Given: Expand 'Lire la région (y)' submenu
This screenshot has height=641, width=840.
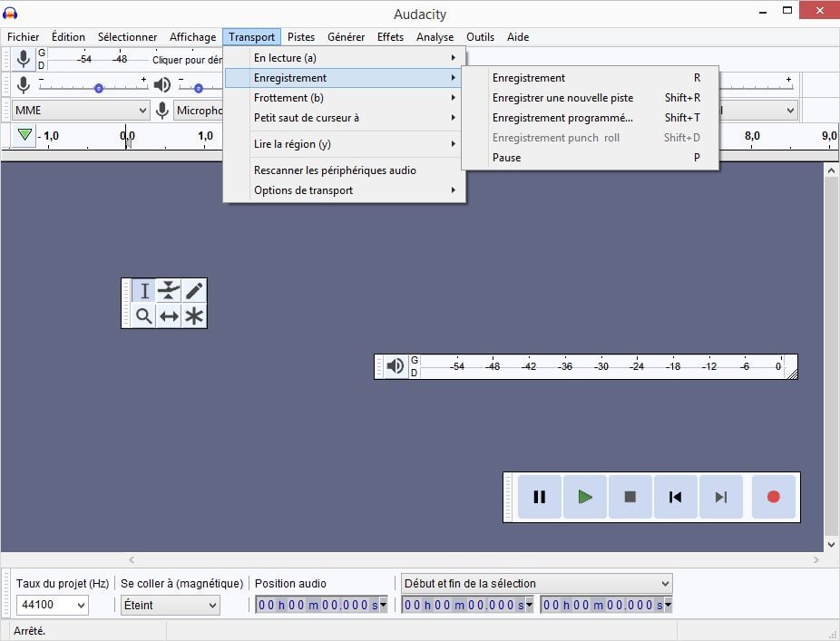Looking at the screenshot, I should click(345, 143).
